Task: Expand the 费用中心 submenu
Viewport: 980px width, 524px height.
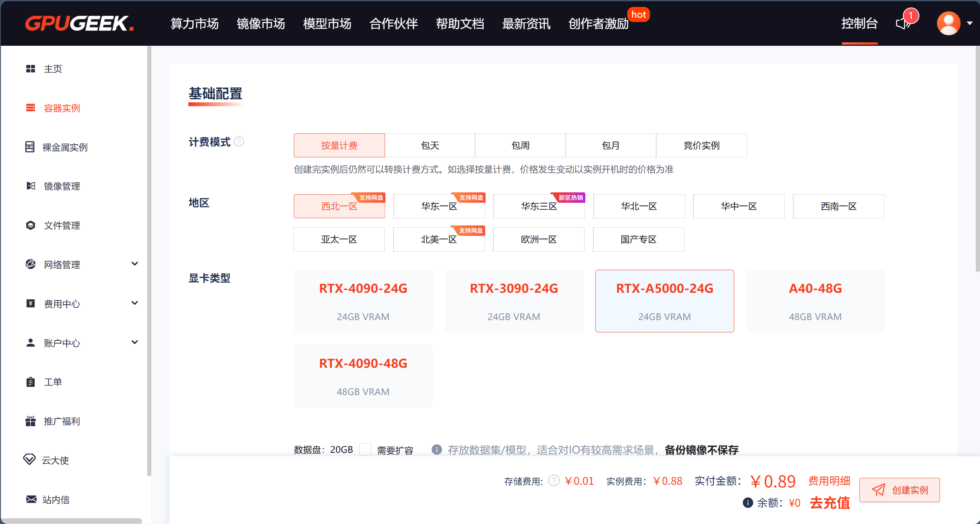Action: pos(134,303)
